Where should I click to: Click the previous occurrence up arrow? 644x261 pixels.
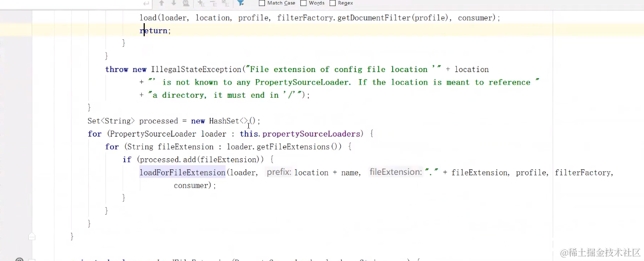click(x=162, y=3)
